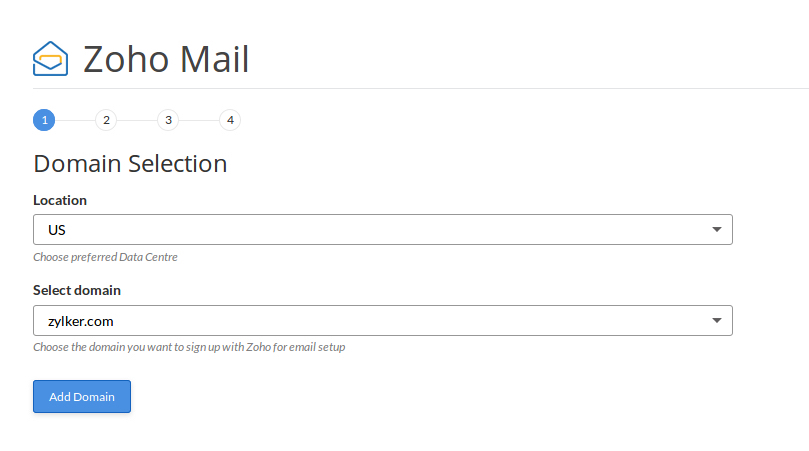Click the Zoho Mail title text
809x451 pixels.
tap(166, 60)
